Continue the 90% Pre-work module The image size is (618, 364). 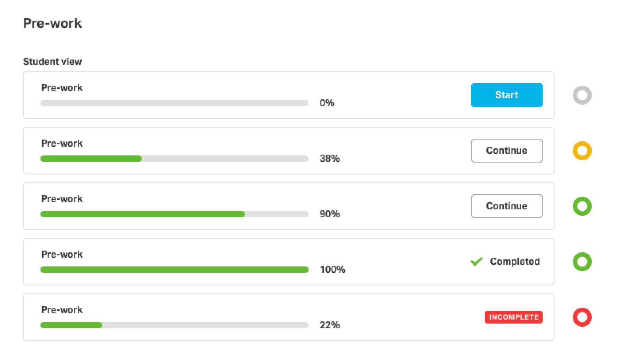[x=507, y=206]
